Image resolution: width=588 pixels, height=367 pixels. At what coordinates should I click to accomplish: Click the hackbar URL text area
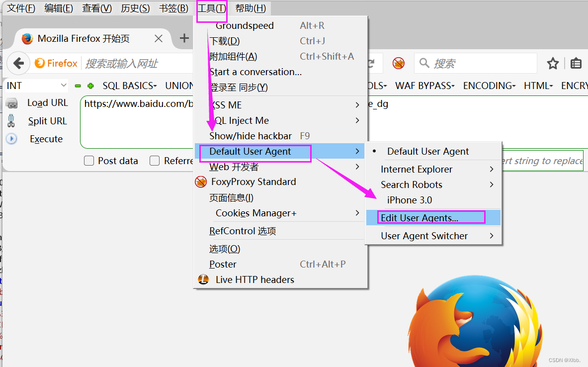point(137,122)
